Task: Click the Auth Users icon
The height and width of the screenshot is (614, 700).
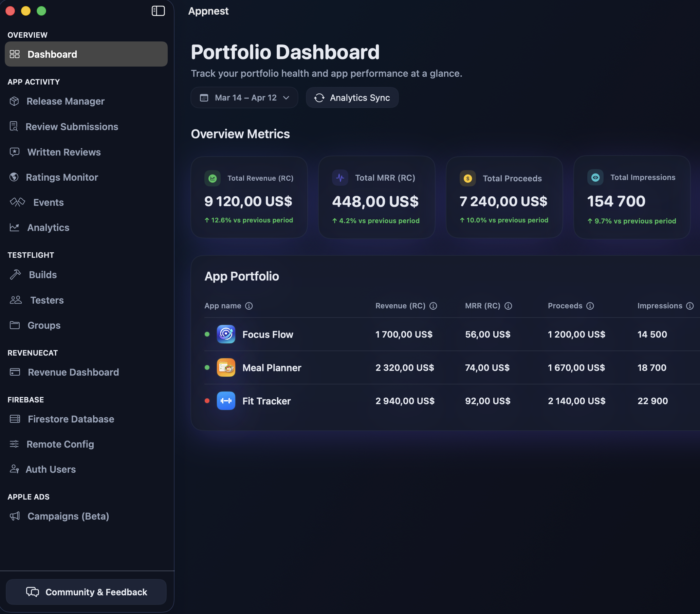Action: [x=14, y=469]
